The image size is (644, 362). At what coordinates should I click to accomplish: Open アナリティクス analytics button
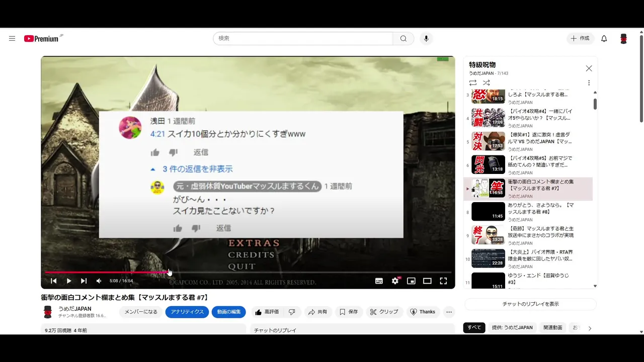[x=187, y=312]
